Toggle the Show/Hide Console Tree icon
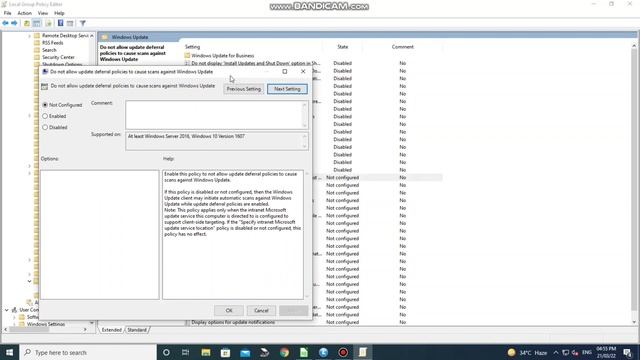640x360 pixels. point(37,23)
